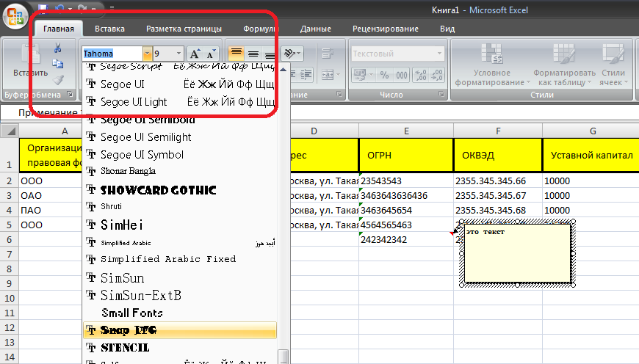Open Стили ячеек cell styles
The image size is (639, 364).
click(x=613, y=65)
